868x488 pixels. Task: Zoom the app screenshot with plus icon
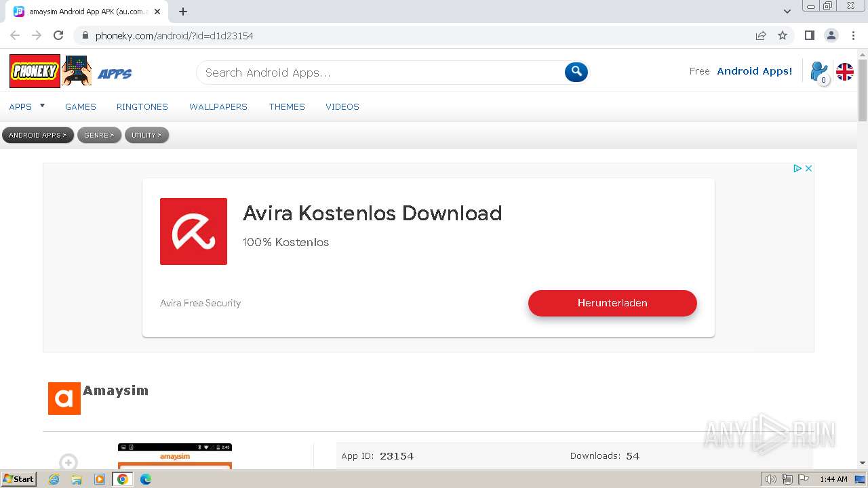point(68,462)
